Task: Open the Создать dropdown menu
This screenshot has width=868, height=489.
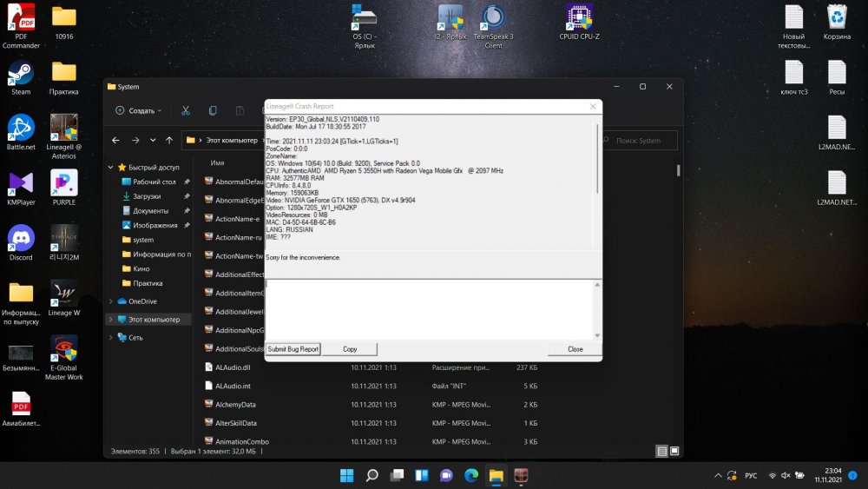Action: 139,110
